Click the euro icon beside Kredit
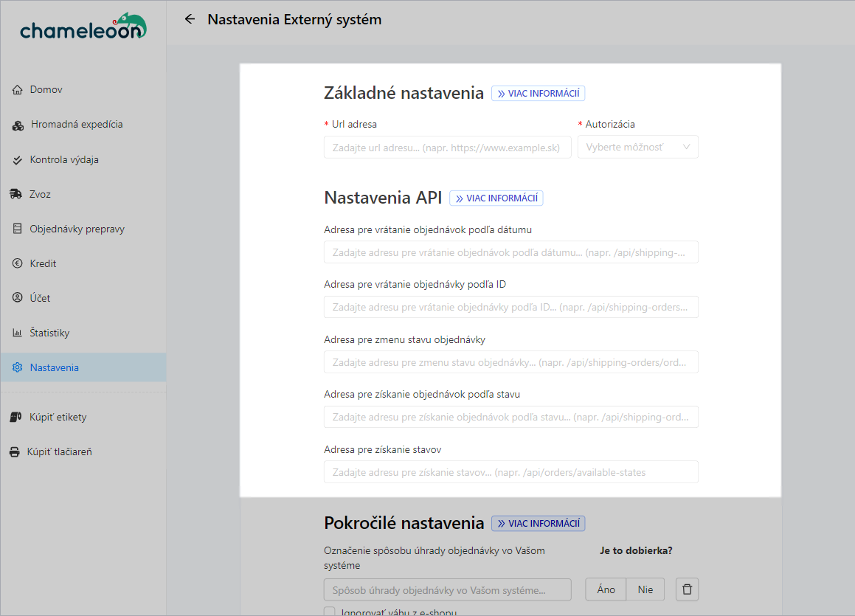The width and height of the screenshot is (855, 616). point(18,264)
